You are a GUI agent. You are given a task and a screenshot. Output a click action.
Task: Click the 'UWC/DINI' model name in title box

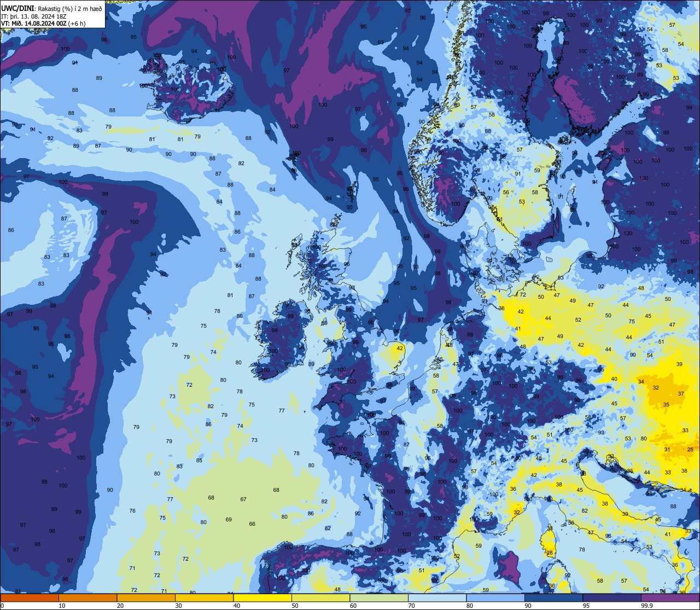pos(17,8)
